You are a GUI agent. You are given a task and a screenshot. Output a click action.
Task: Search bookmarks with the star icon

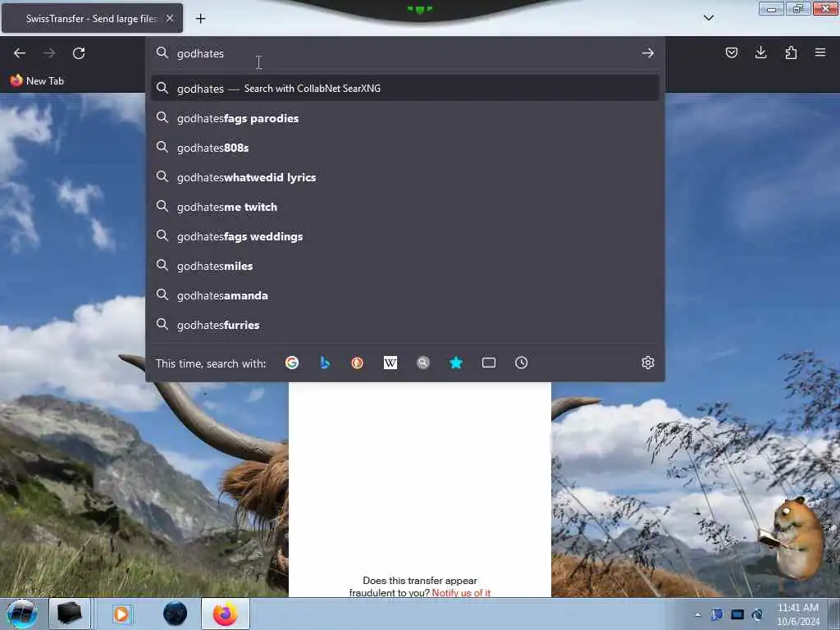[x=456, y=363]
